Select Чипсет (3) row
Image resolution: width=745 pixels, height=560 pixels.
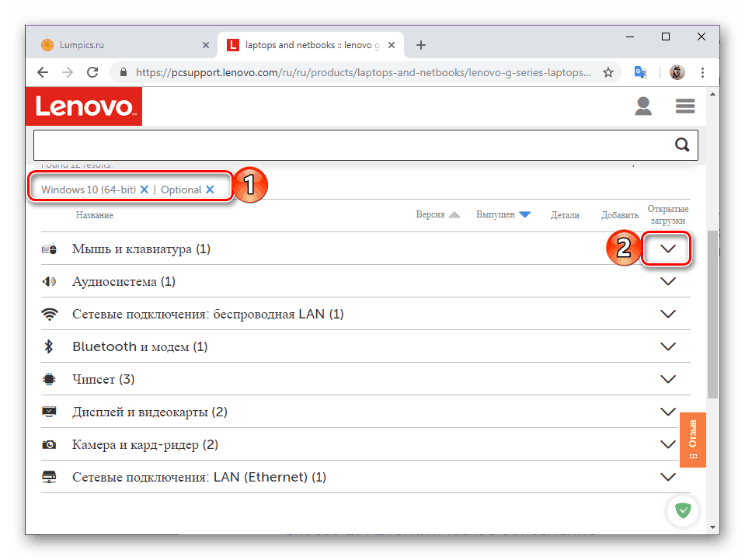(365, 379)
